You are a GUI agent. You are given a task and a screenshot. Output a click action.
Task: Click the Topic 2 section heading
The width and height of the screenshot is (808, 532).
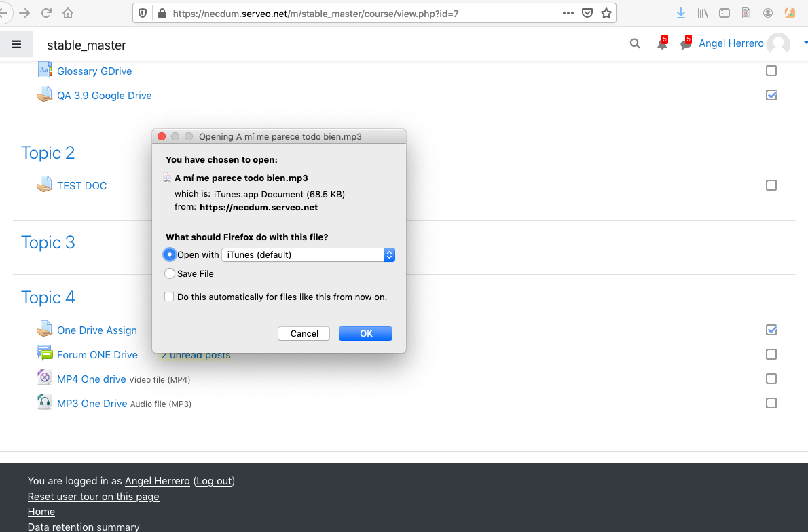(48, 153)
